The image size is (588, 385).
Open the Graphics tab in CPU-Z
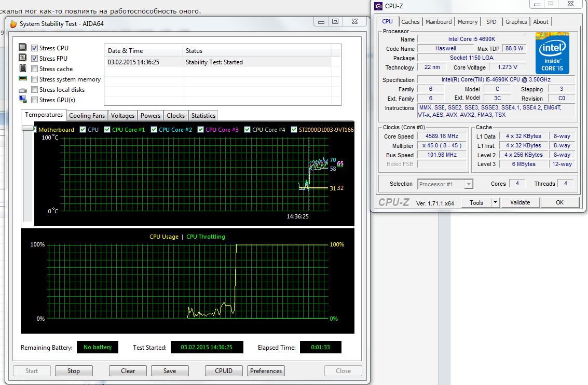516,22
